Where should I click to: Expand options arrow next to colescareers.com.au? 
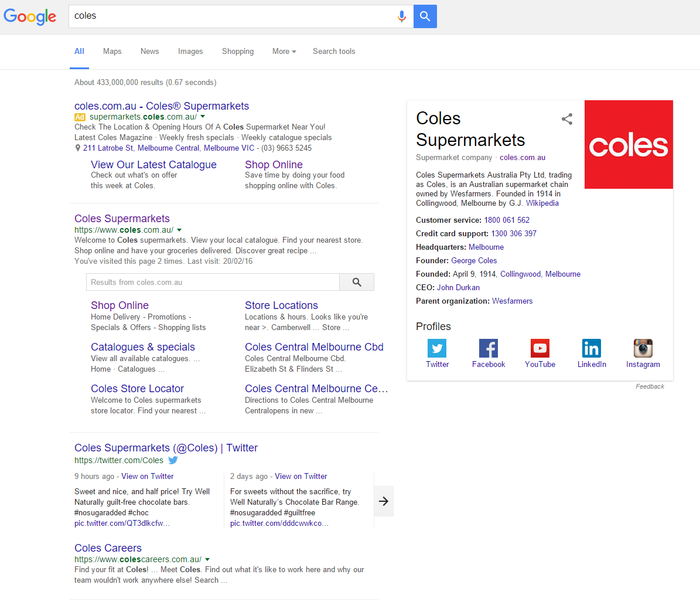(x=207, y=559)
